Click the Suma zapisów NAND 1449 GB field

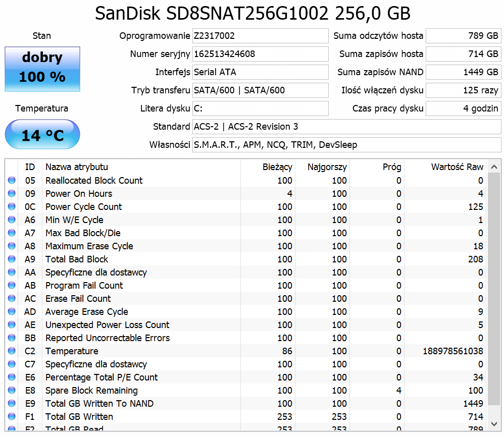click(463, 72)
